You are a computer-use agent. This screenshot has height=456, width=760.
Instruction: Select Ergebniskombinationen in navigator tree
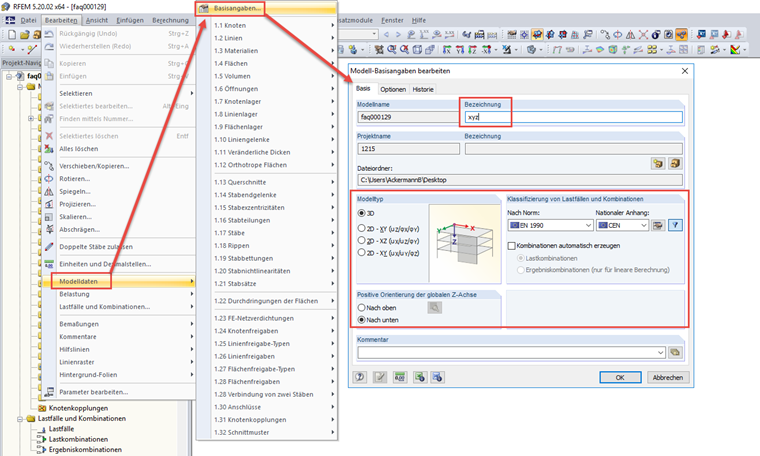pos(85,450)
